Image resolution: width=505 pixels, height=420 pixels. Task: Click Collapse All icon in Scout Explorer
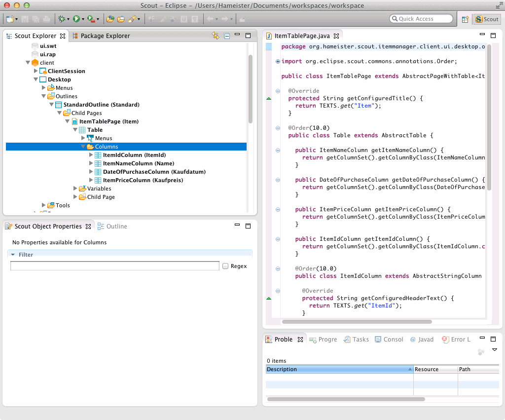(226, 36)
